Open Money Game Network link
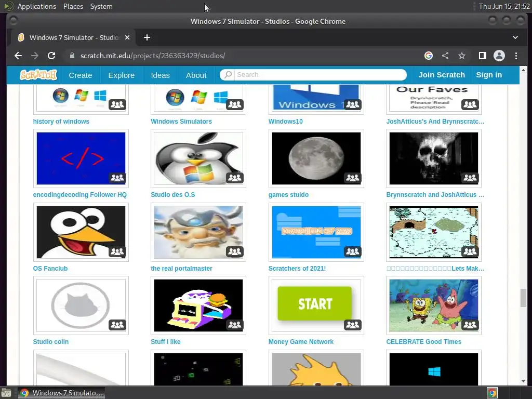Screen dimensions: 532x399 301,342
